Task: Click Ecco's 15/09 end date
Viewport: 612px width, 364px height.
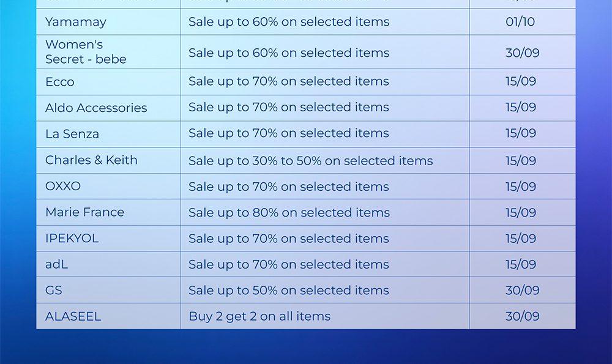Action: coord(521,81)
